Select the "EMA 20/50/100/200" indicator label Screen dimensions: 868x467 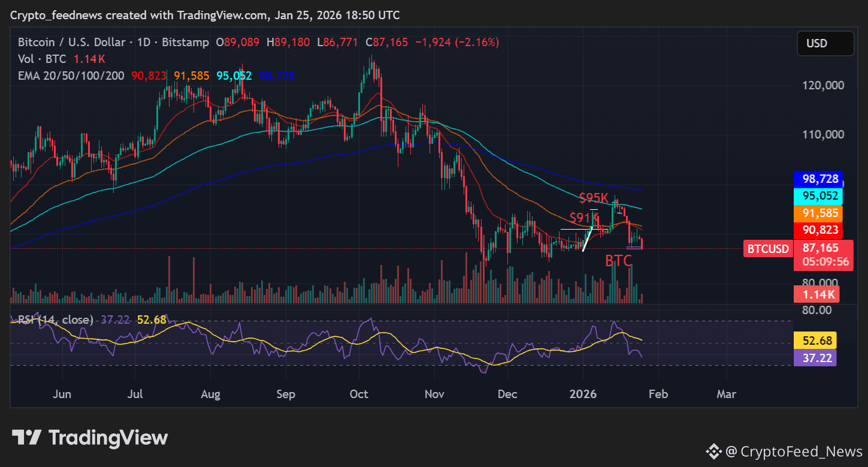tap(71, 76)
